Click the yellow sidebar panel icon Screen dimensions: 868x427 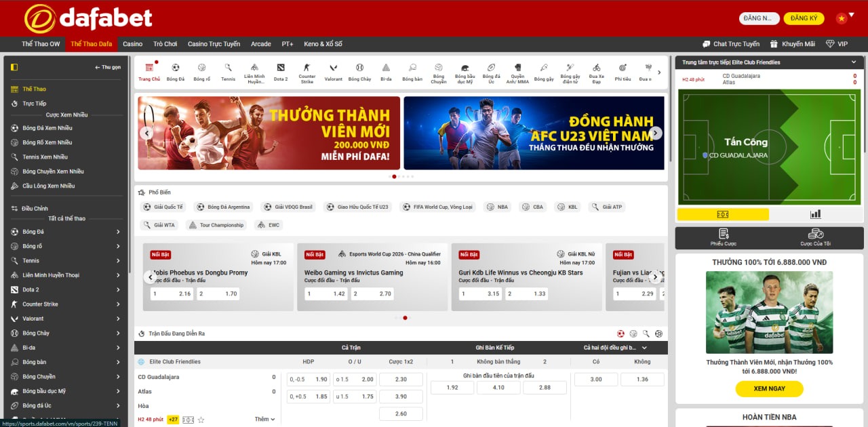[14, 67]
